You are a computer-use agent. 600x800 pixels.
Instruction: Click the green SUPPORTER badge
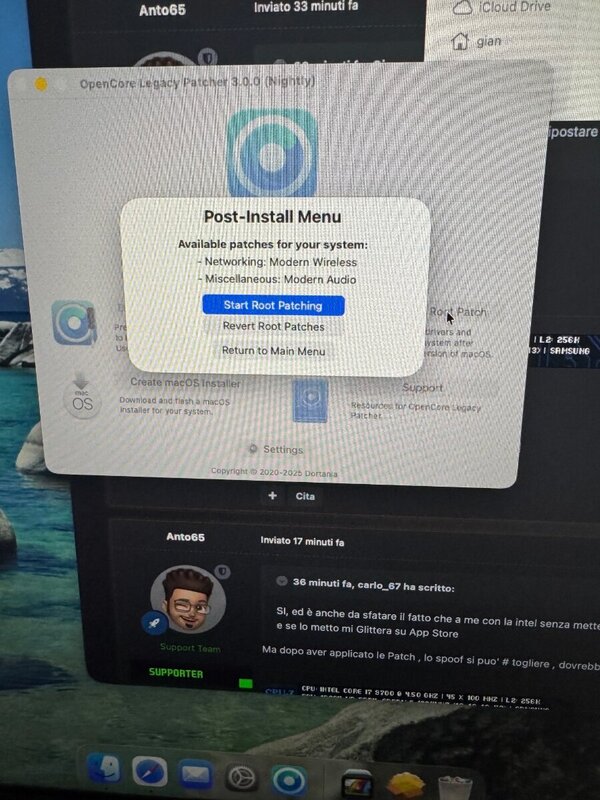[176, 673]
